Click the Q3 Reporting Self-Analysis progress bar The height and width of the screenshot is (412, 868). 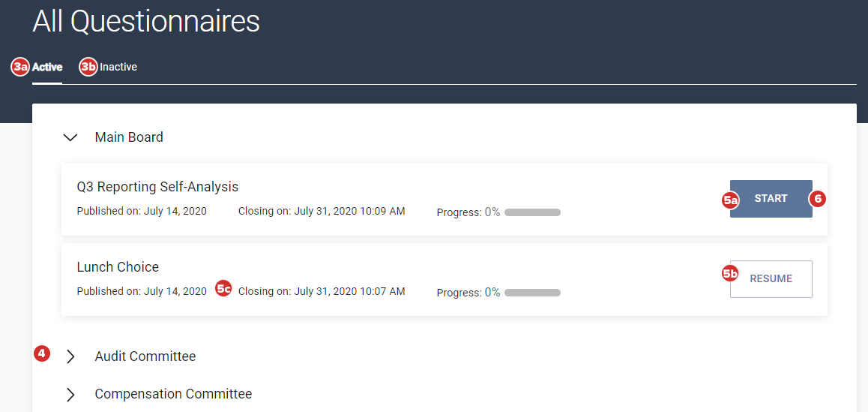[532, 212]
